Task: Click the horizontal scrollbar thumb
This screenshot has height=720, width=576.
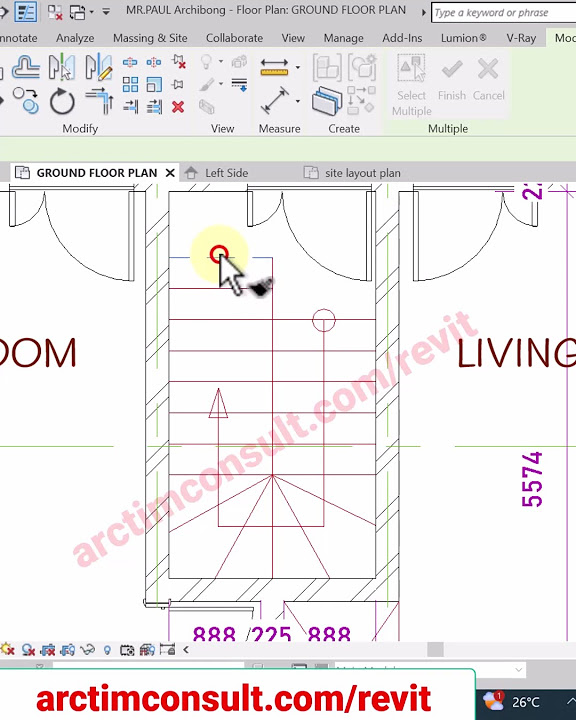Action: click(x=435, y=649)
